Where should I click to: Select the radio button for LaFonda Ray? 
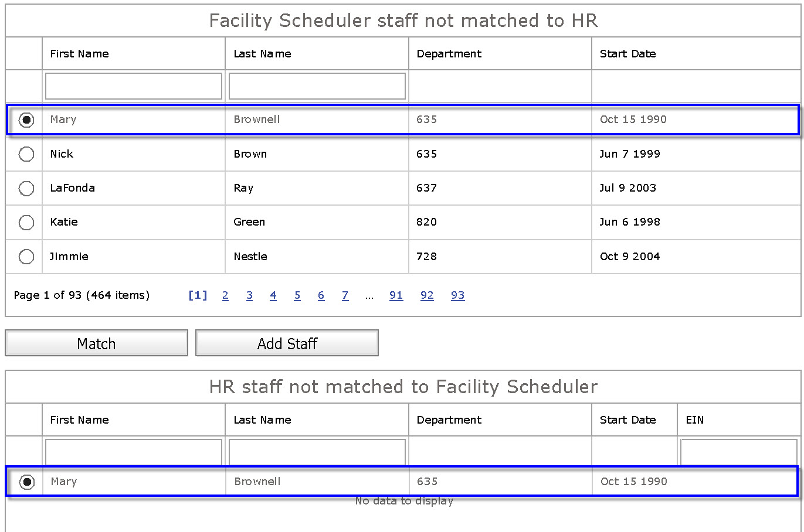(x=26, y=189)
